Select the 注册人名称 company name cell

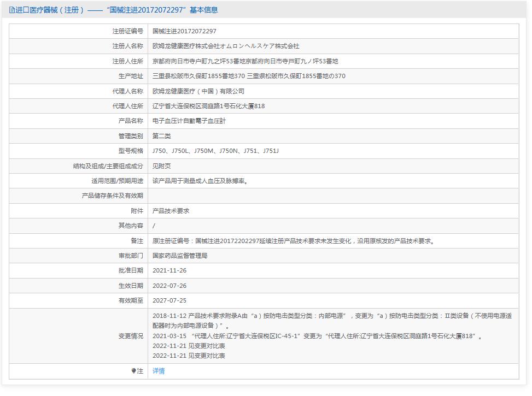coord(227,46)
